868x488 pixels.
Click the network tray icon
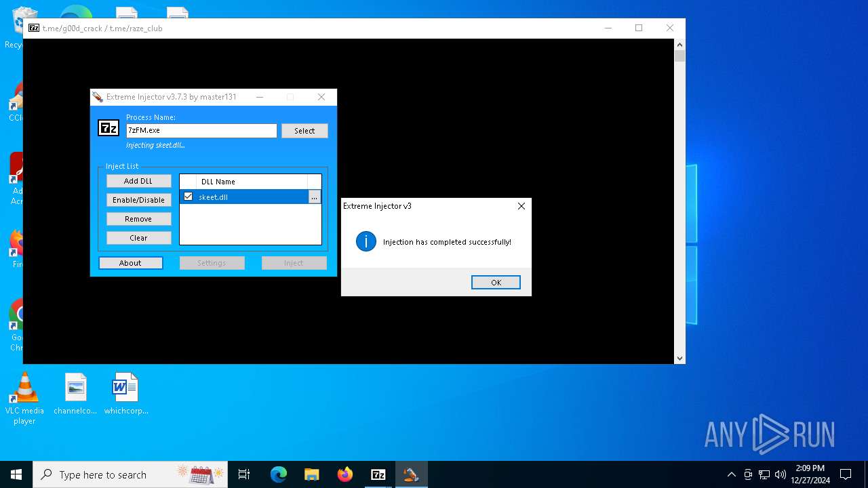[764, 474]
